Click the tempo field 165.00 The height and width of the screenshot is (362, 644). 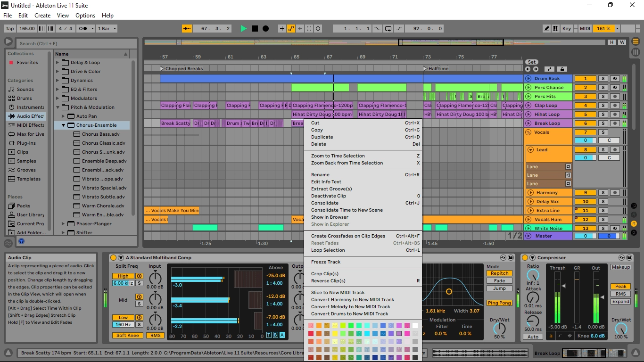[x=27, y=29]
